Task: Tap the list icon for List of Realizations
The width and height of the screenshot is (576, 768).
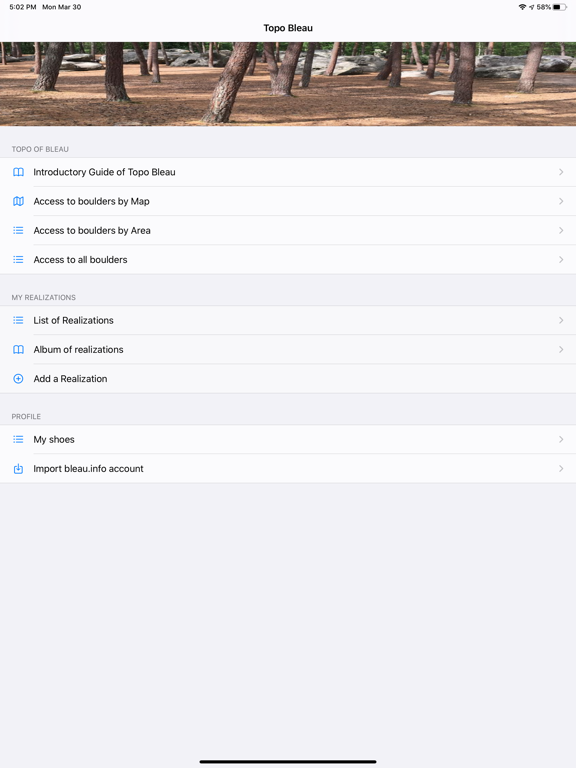Action: [x=18, y=320]
